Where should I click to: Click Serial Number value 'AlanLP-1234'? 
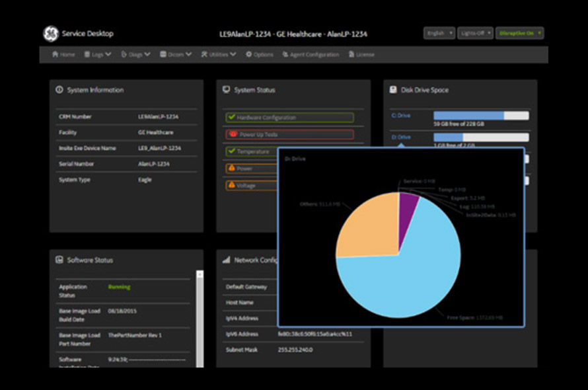(x=154, y=164)
